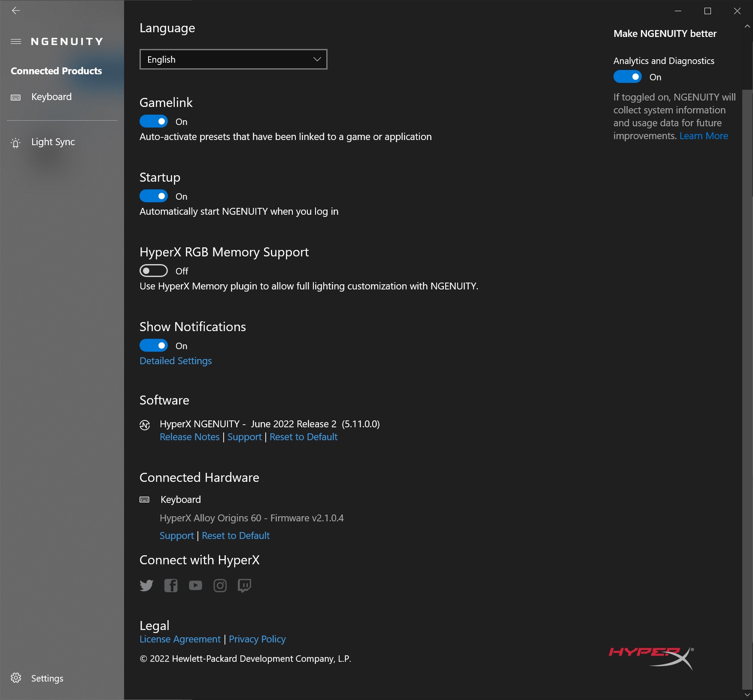The image size is (753, 700).
Task: Click Keyboard label under Connected Hardware
Action: (181, 499)
